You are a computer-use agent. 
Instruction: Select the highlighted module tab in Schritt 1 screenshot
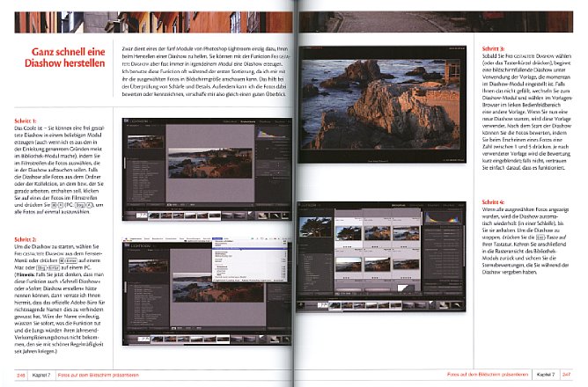point(247,121)
